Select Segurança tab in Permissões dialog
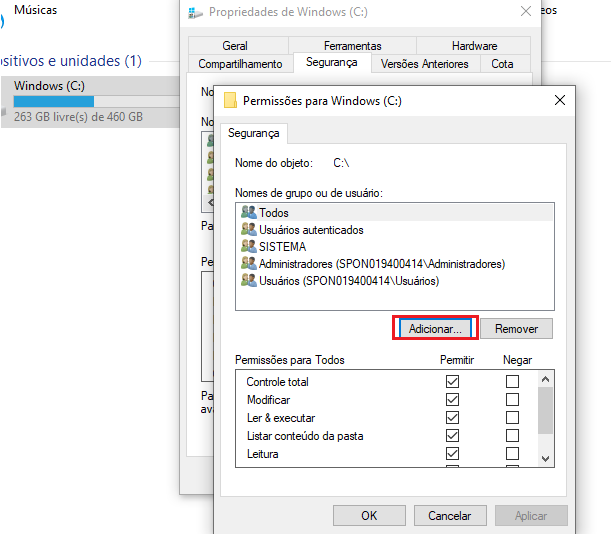Screen dimensions: 611x534 click(254, 133)
